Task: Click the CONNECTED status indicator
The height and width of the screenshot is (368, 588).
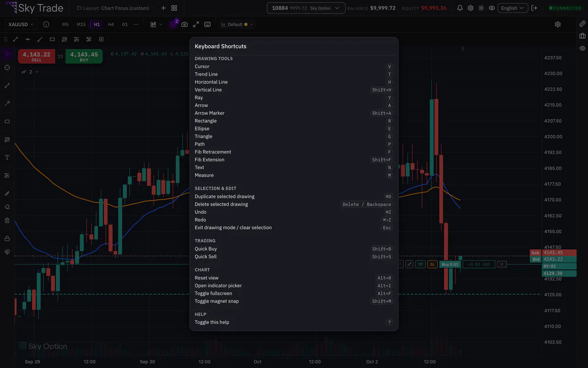Action: pos(565,8)
